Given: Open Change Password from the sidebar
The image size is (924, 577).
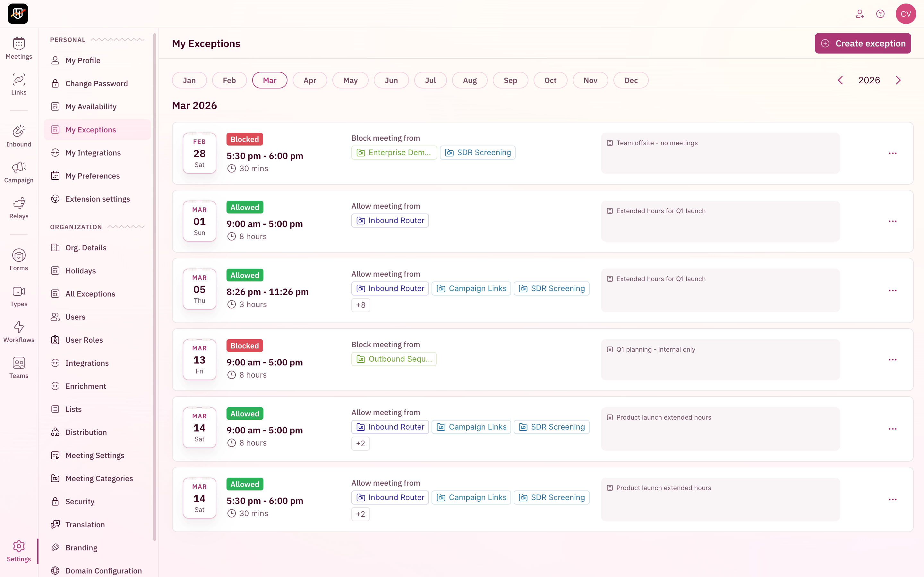Looking at the screenshot, I should pyautogui.click(x=97, y=83).
